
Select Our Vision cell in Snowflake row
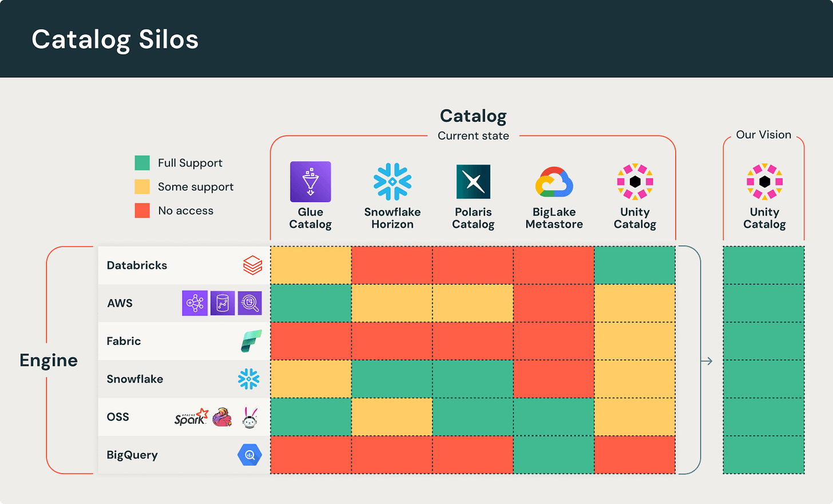pos(764,379)
